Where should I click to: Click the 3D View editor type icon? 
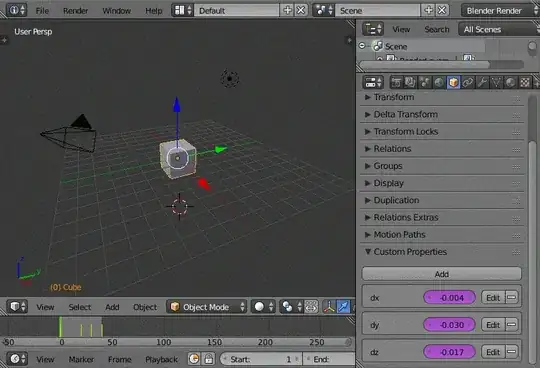click(18, 306)
